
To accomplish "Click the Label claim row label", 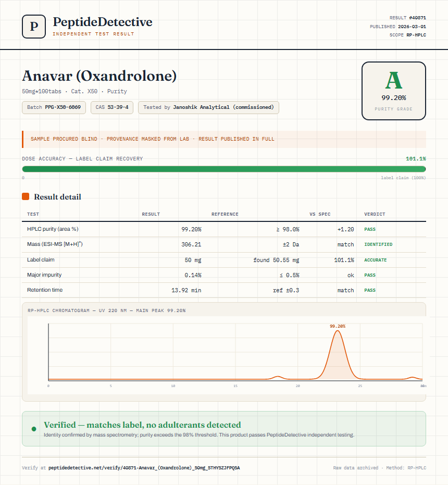I will [41, 259].
